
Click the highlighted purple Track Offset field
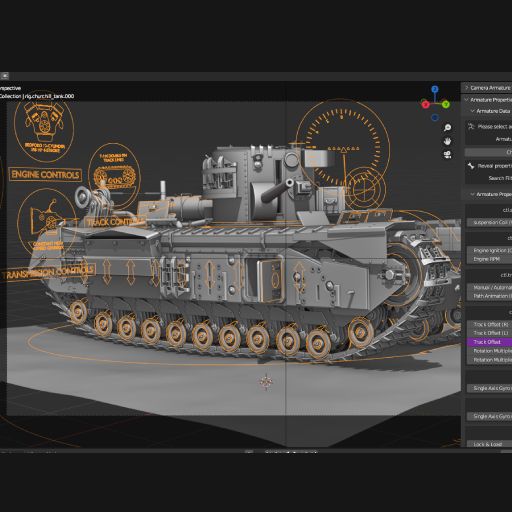click(489, 342)
